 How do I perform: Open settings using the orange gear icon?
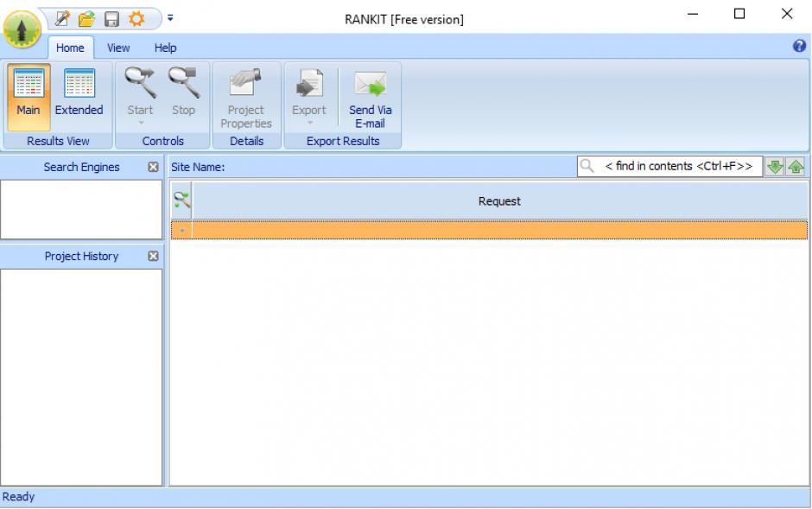point(136,18)
